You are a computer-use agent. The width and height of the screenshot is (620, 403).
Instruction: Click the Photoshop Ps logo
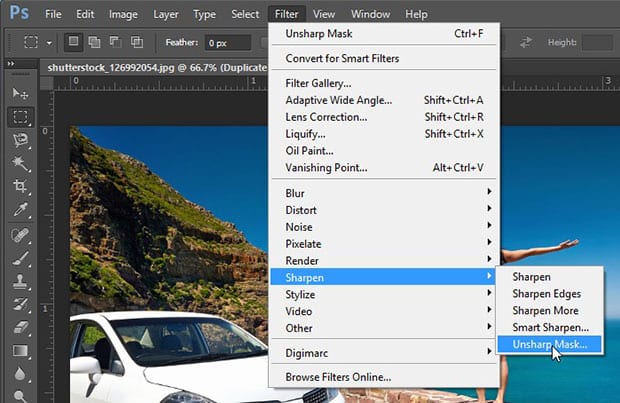click(19, 13)
